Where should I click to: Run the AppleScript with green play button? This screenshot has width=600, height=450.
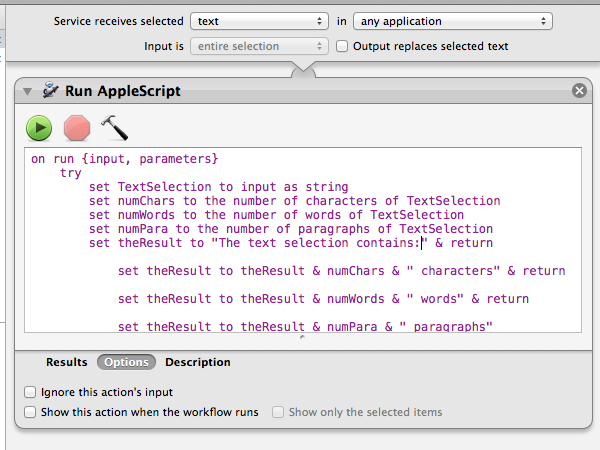39,128
